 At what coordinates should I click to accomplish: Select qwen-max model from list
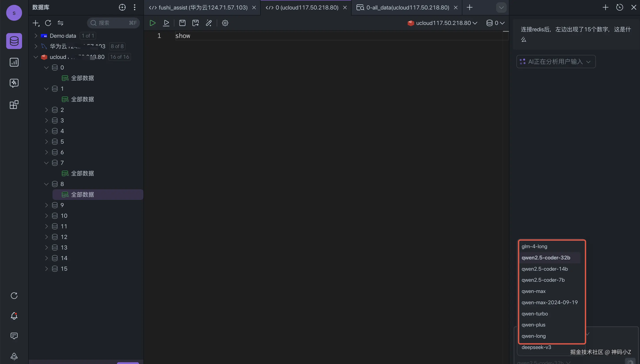click(533, 291)
